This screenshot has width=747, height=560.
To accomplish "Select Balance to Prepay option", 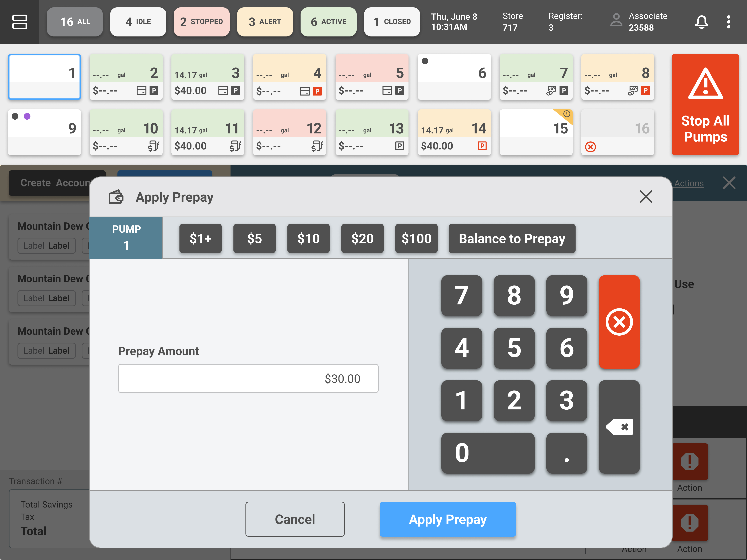I will click(x=512, y=238).
